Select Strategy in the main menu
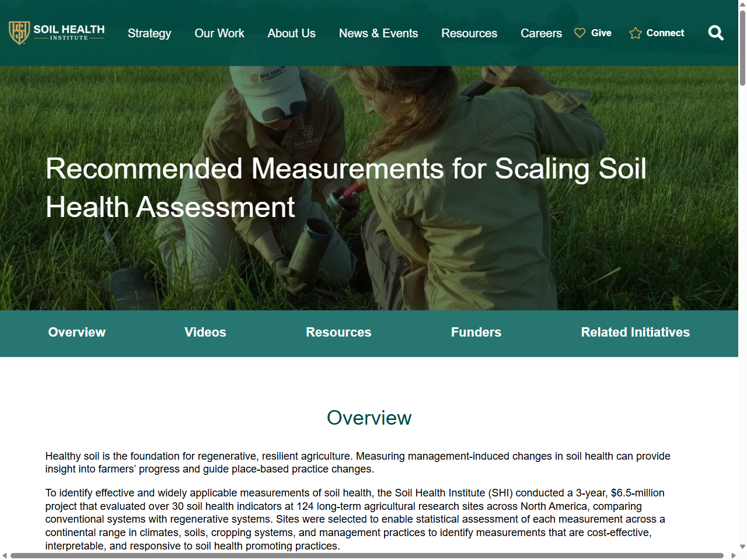 click(149, 33)
